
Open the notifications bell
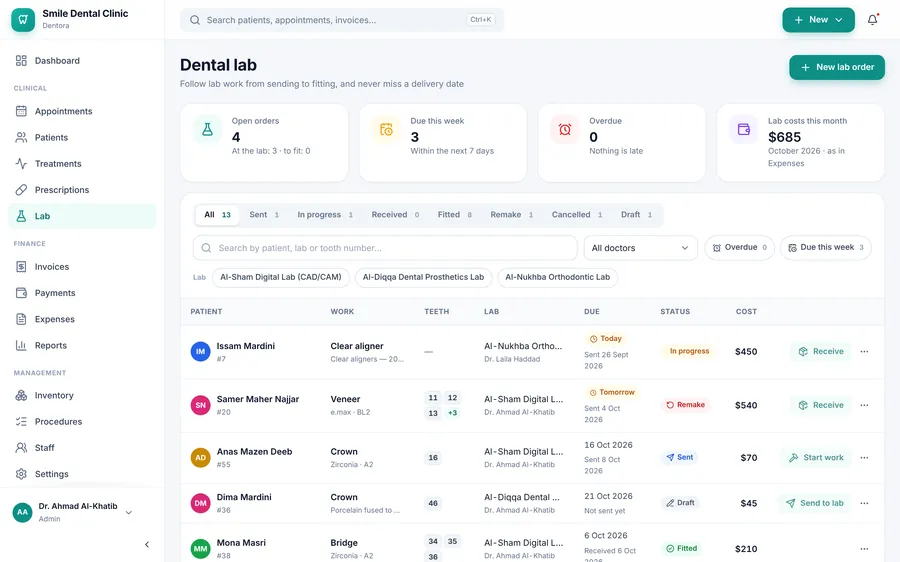(x=872, y=20)
